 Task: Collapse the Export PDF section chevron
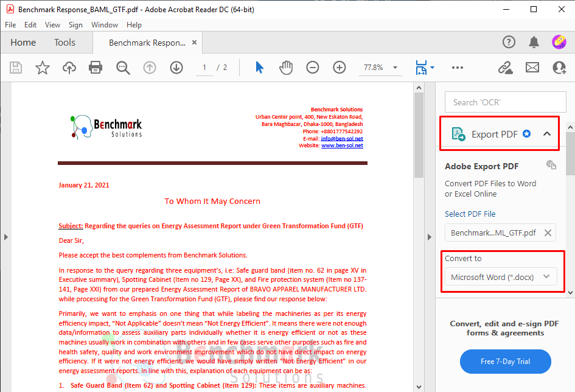(x=547, y=134)
